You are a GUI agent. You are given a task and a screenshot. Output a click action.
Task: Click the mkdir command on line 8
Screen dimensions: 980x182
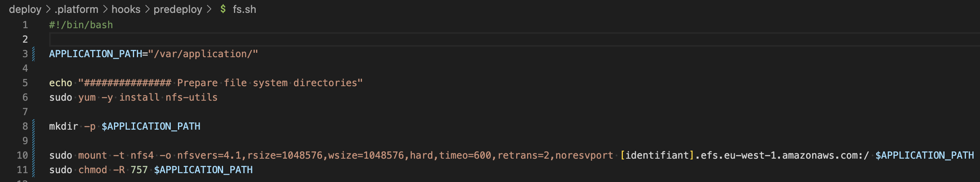pos(63,126)
